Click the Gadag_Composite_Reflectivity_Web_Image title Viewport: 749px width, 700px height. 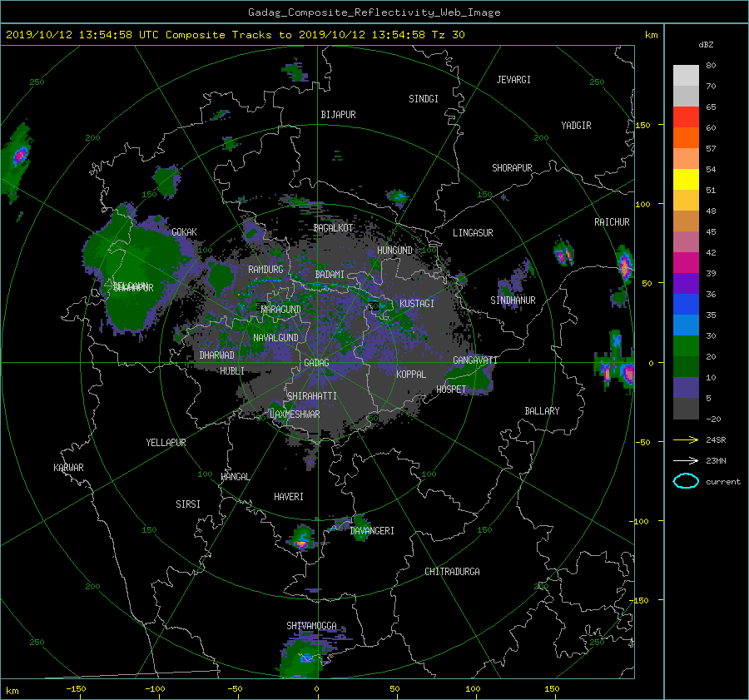pos(374,12)
